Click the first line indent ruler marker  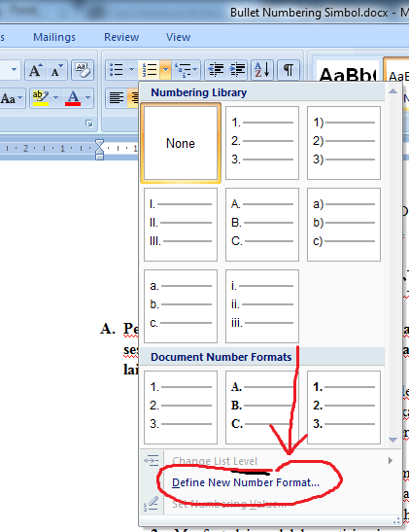tap(99, 144)
